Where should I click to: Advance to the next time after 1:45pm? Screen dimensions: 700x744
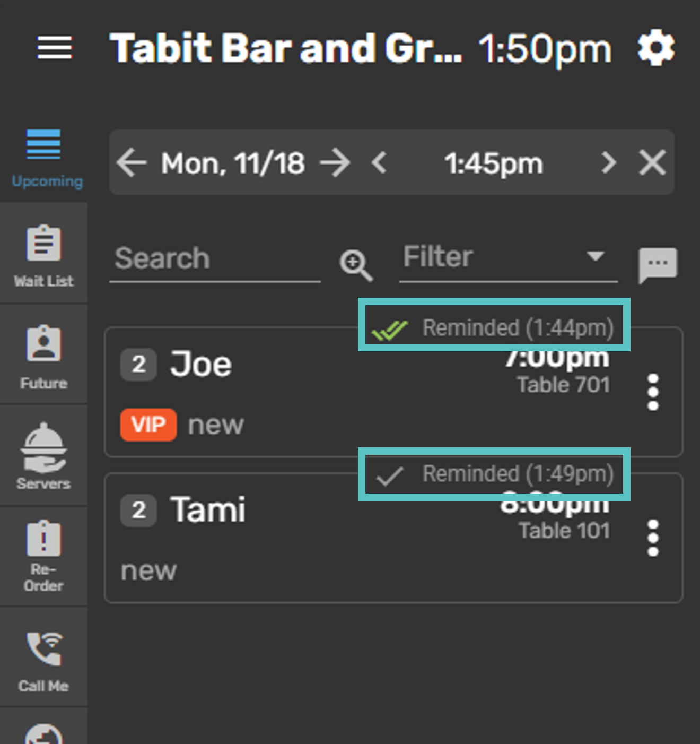coord(608,162)
